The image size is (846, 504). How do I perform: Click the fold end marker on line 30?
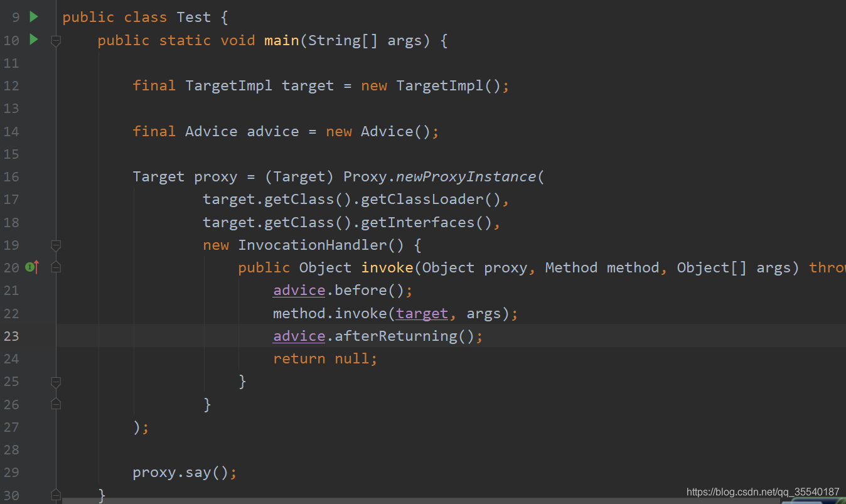coord(56,495)
